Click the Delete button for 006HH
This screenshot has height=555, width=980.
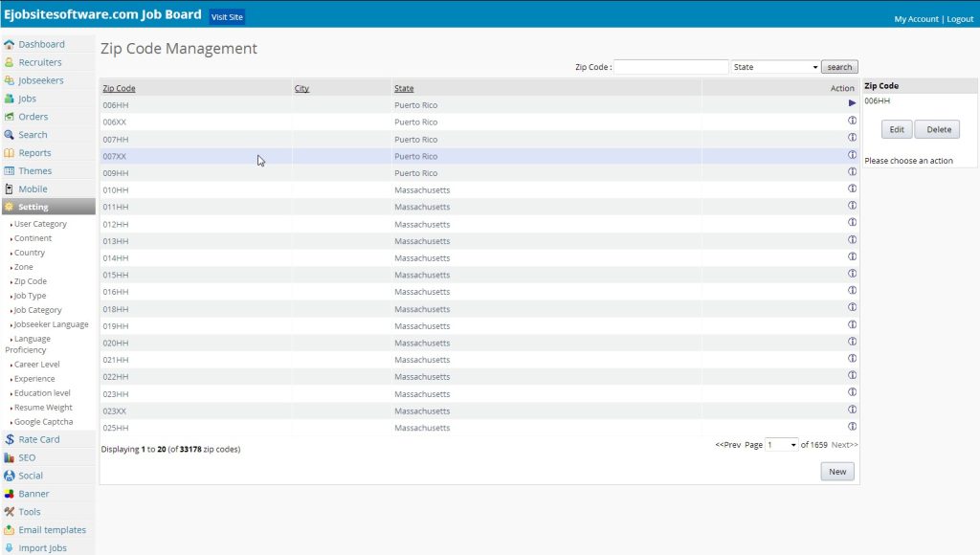[x=938, y=129]
